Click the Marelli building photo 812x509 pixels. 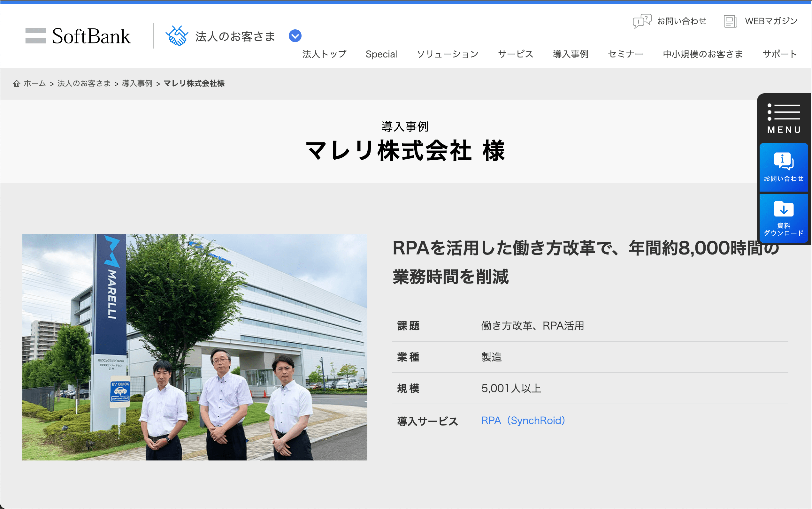point(195,347)
